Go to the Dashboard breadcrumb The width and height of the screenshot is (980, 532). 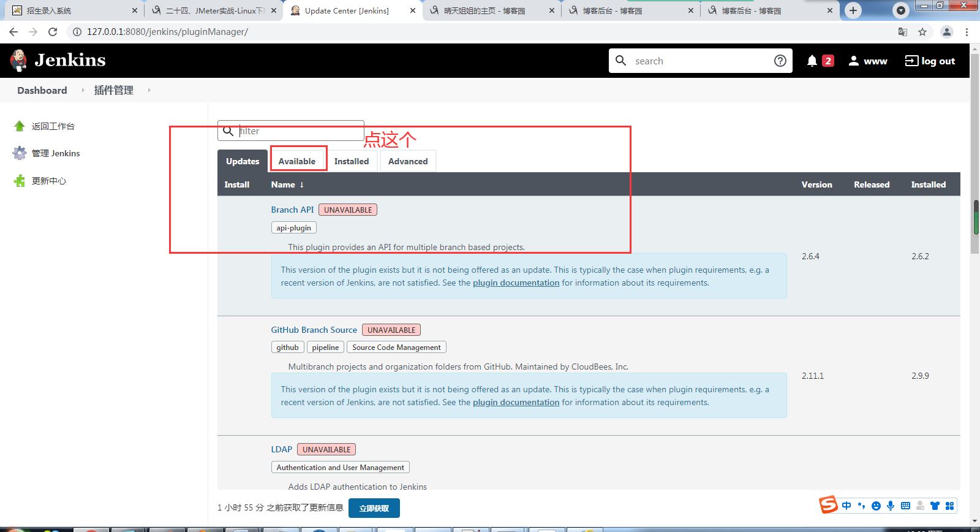tap(42, 90)
